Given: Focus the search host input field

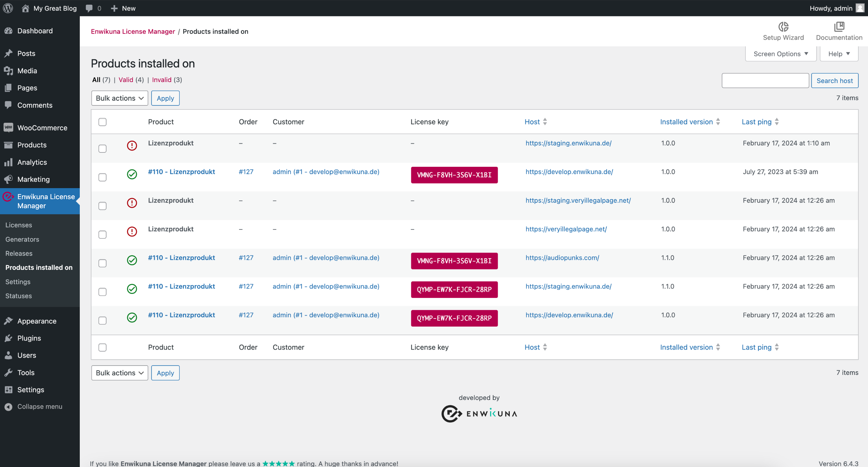Looking at the screenshot, I should click(x=765, y=80).
